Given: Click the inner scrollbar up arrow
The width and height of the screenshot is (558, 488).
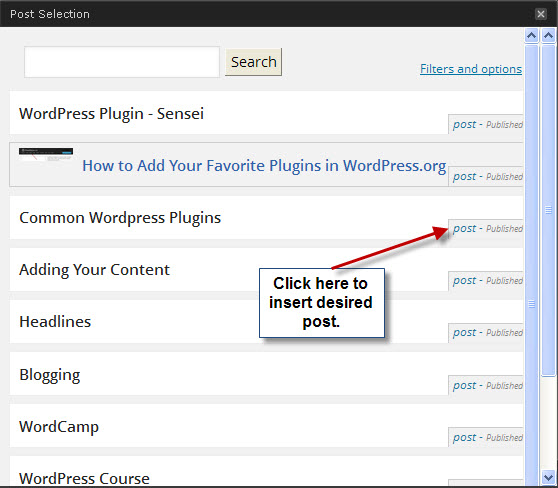Looking at the screenshot, I should 531,35.
